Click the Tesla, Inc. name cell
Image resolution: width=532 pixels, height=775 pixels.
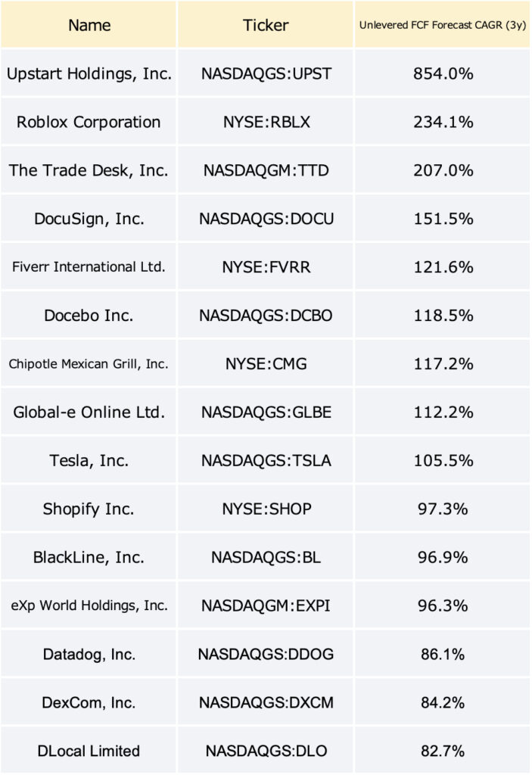point(89,461)
